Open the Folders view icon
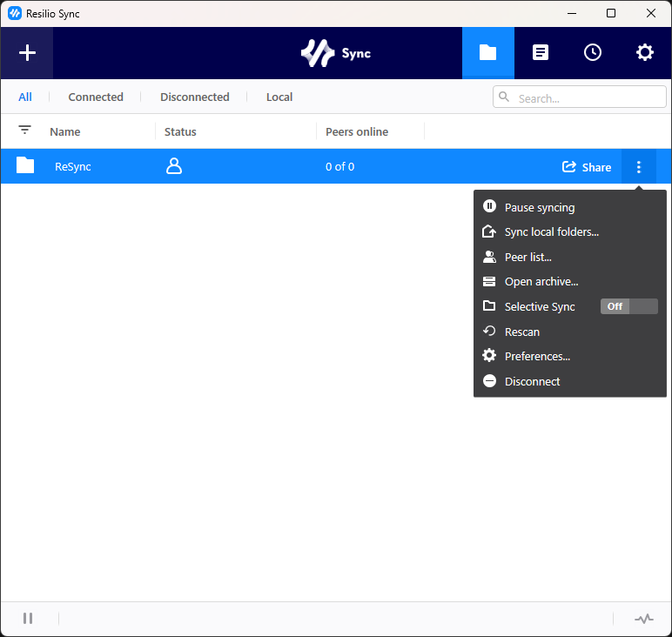Image resolution: width=672 pixels, height=637 pixels. point(487,53)
